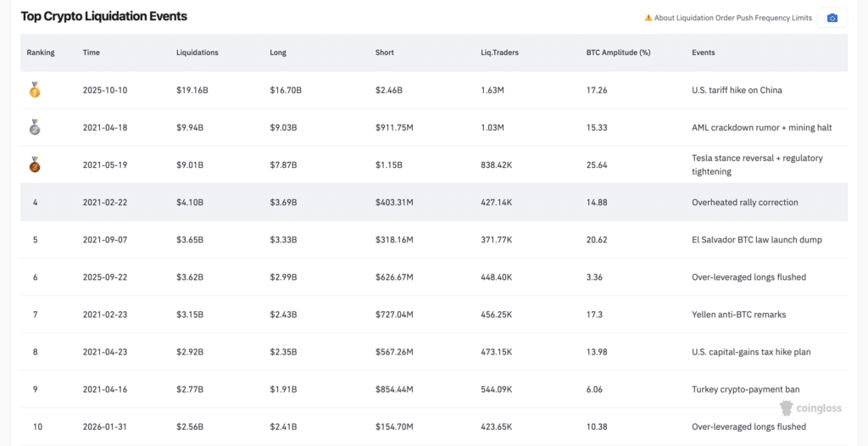
Task: Click the date 2021-04-16
Action: [105, 389]
